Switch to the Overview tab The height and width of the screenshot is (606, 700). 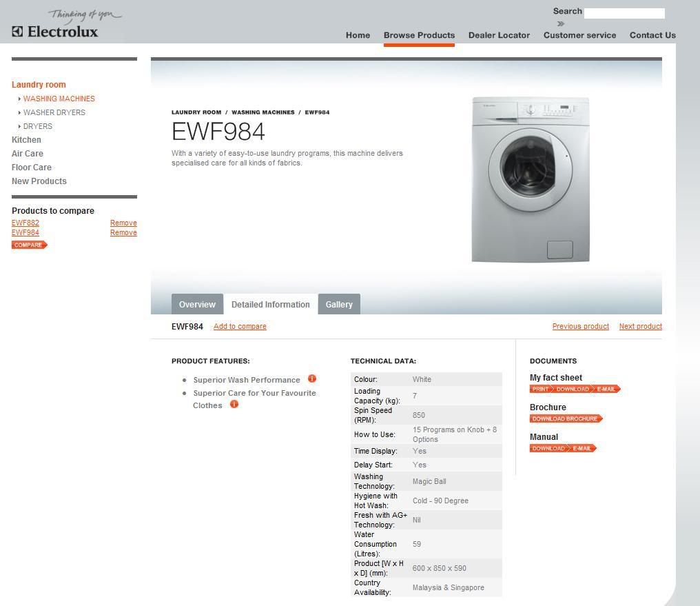coord(197,304)
